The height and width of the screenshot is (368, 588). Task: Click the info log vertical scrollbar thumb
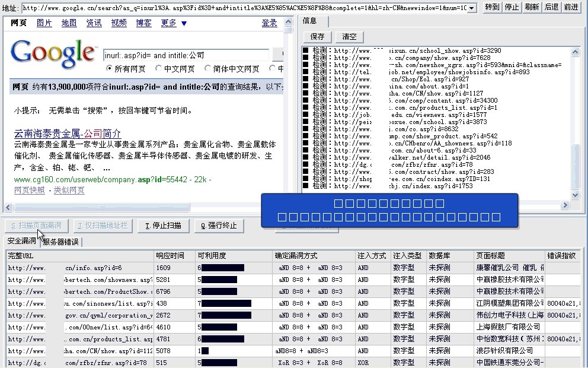pos(575,165)
